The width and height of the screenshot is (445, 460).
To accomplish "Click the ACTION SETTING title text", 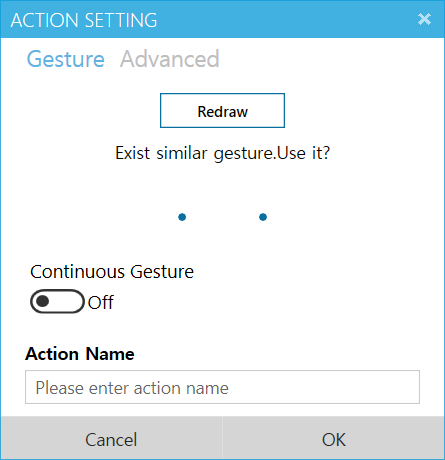I will point(84,20).
